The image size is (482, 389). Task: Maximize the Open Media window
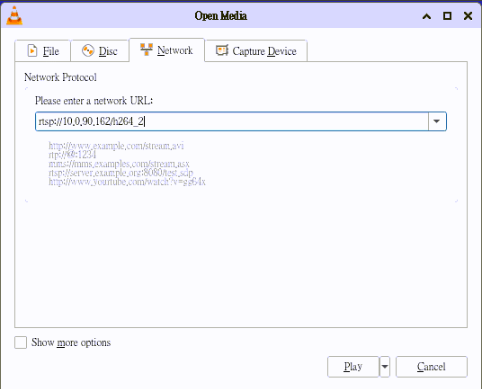click(x=447, y=16)
